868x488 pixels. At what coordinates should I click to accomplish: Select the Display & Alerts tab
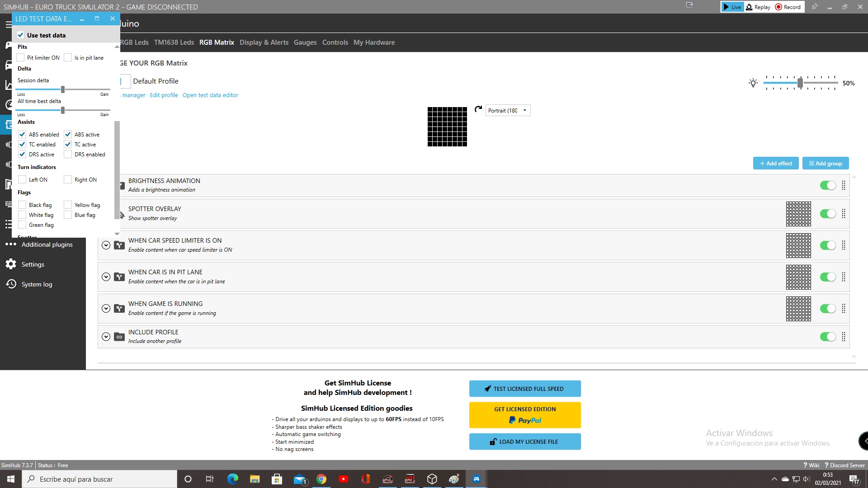[264, 42]
